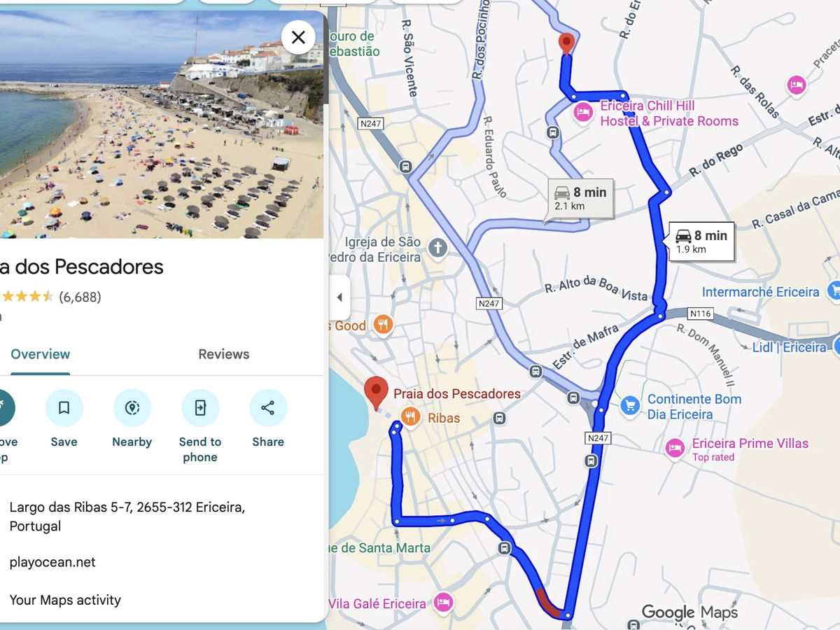Click the Share icon
The width and height of the screenshot is (840, 630).
coord(268,408)
